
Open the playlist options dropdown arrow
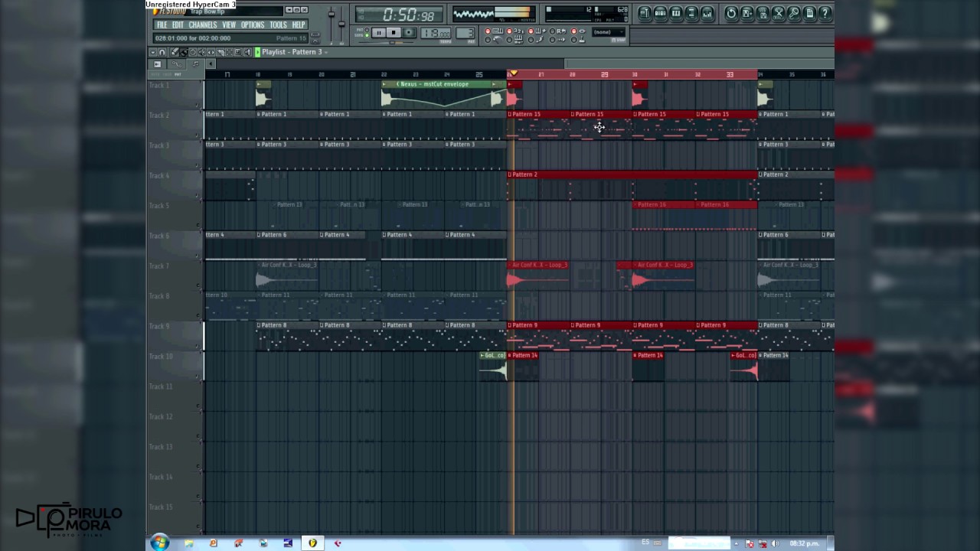pos(153,52)
